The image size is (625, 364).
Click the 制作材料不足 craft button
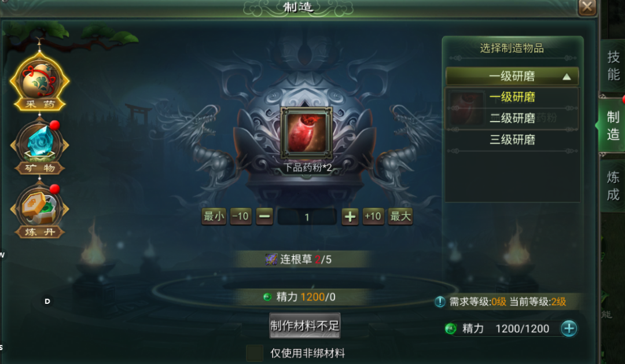coord(305,326)
